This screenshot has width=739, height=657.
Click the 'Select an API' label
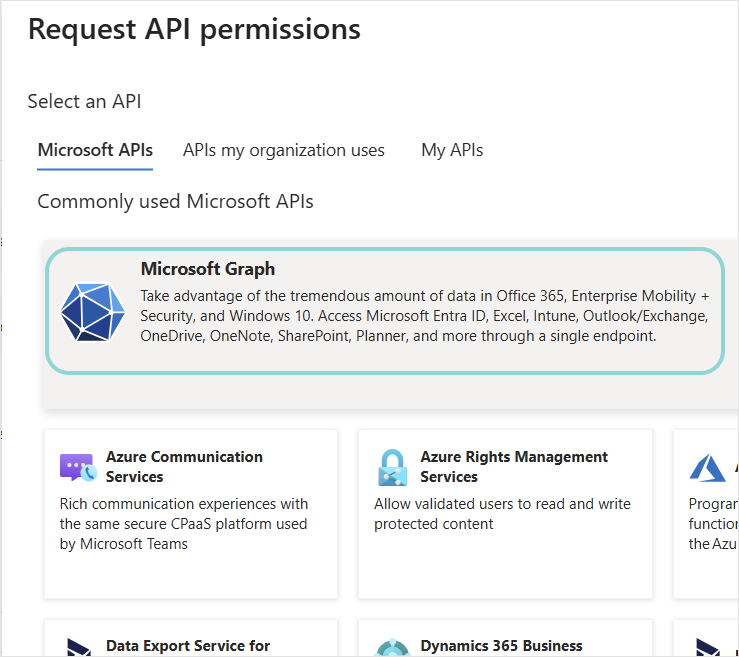[x=84, y=101]
